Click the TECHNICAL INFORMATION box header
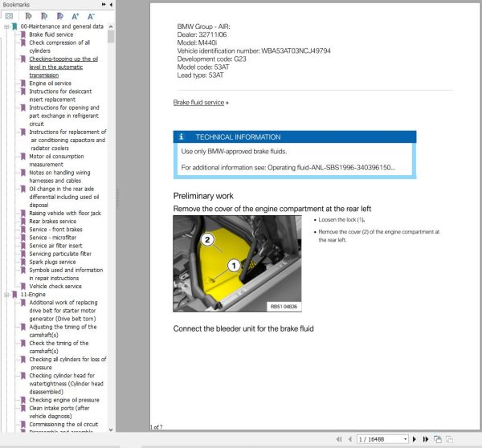This screenshot has height=448, width=482. (295, 136)
